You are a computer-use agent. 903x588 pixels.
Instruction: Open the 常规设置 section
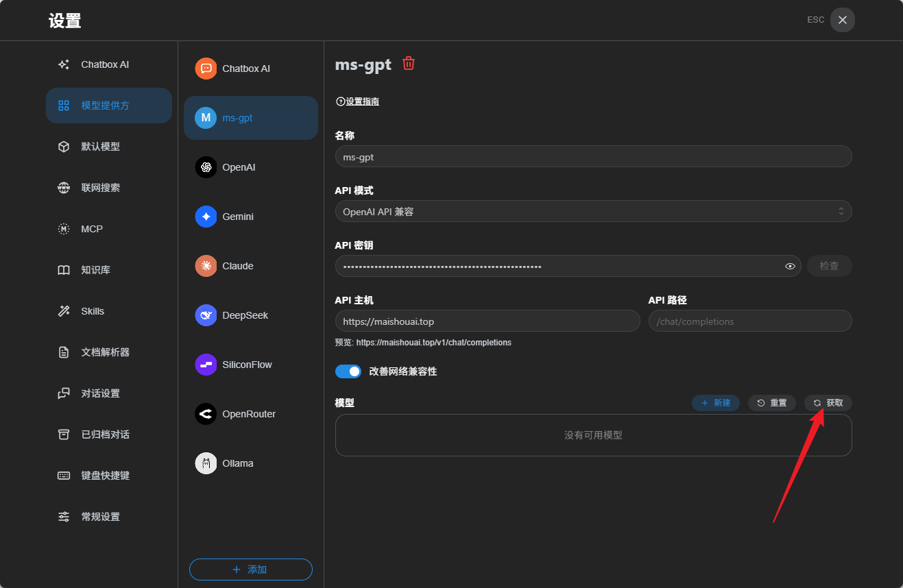pos(109,517)
